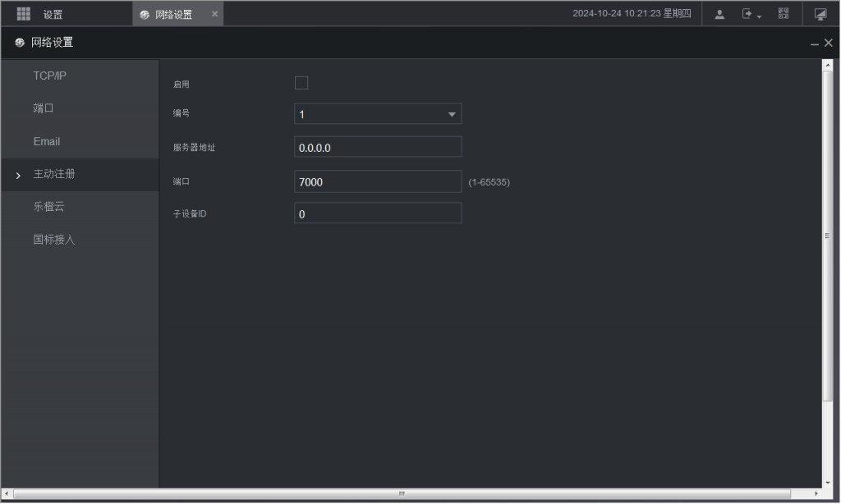The image size is (841, 504).
Task: Open the Email settings page
Action: pyautogui.click(x=47, y=141)
